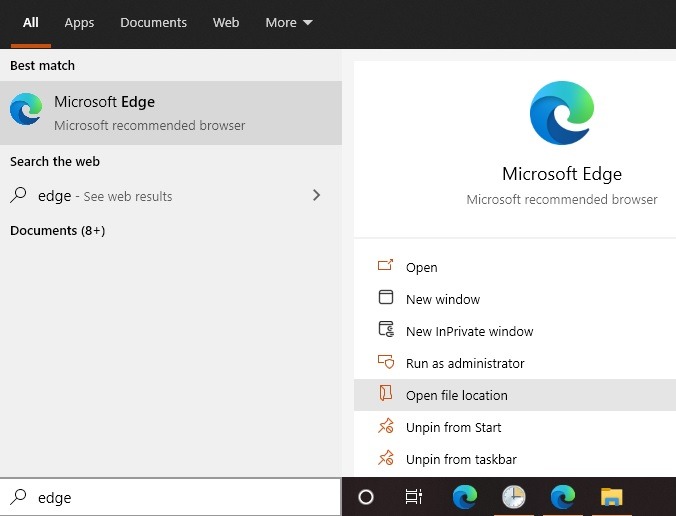The image size is (676, 516).
Task: Click the Edge logo in best match row
Action: (x=26, y=109)
